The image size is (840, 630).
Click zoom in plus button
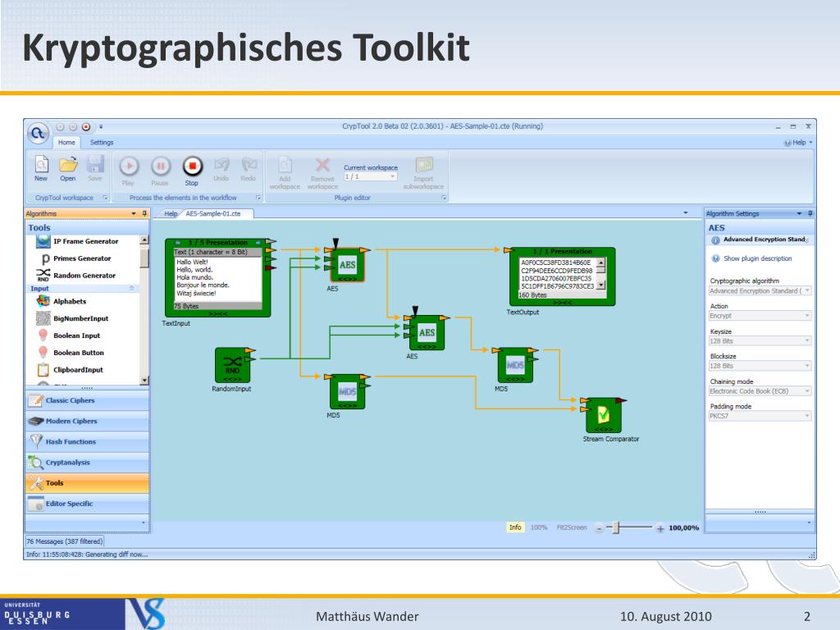660,528
